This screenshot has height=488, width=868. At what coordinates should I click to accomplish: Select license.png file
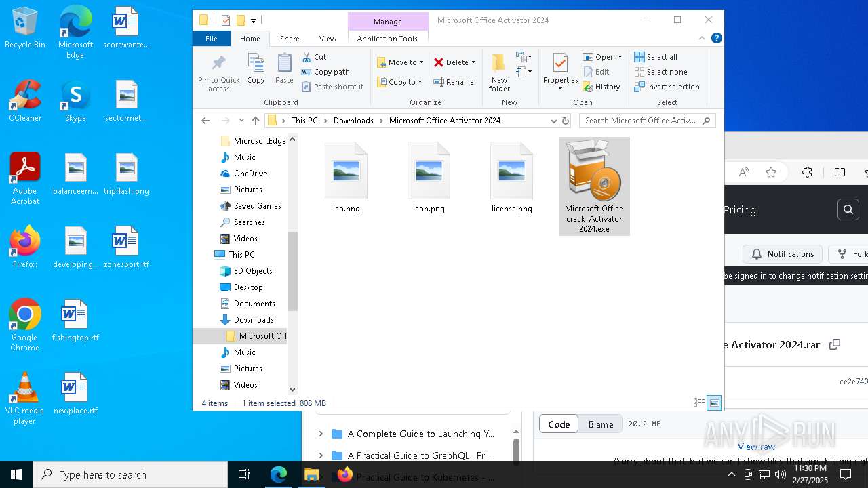tap(512, 178)
